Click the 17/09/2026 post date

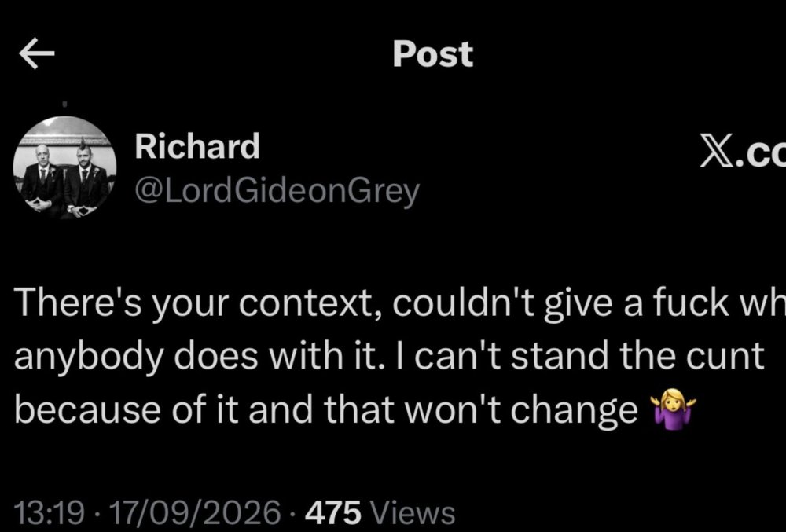(194, 513)
